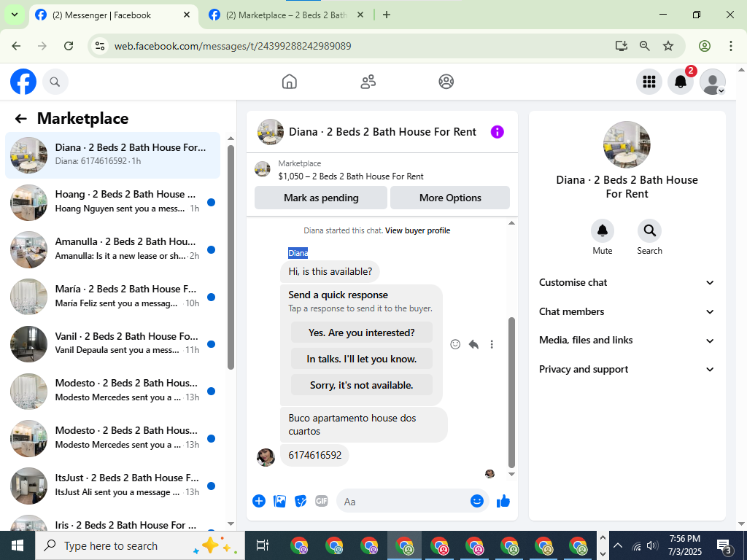Image resolution: width=747 pixels, height=560 pixels.
Task: Click the address bar URL
Action: (233, 46)
